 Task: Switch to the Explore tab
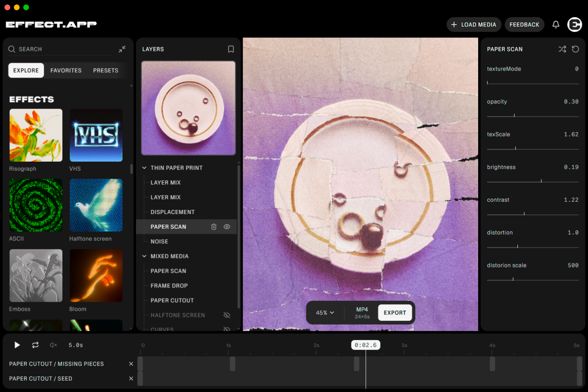[26, 70]
